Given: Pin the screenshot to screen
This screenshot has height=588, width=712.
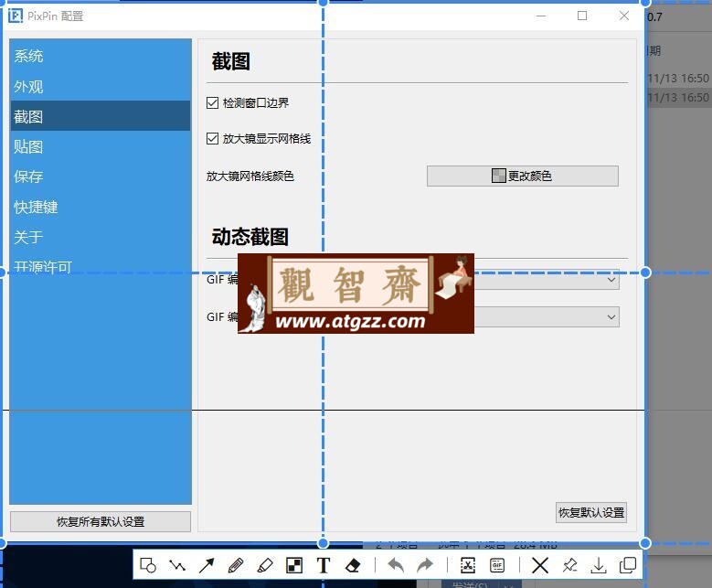Looking at the screenshot, I should [x=569, y=566].
